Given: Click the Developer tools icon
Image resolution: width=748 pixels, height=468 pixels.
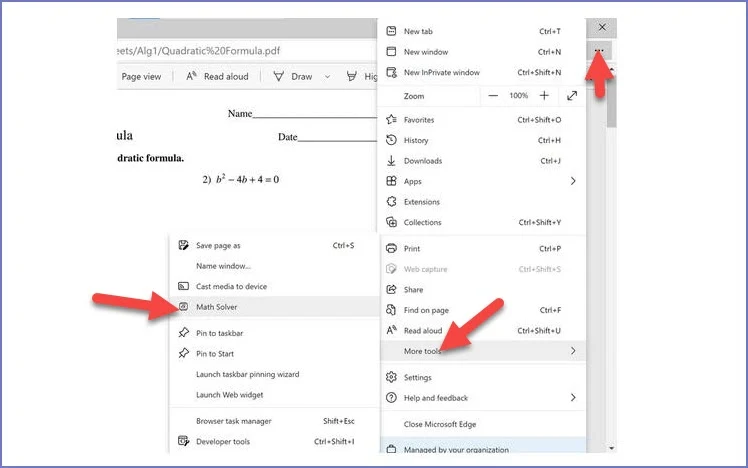Looking at the screenshot, I should pos(183,441).
